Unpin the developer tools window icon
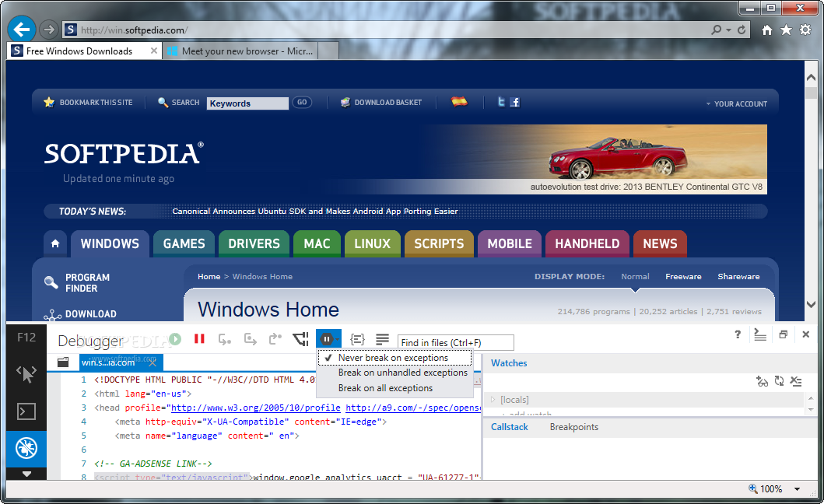 pyautogui.click(x=783, y=334)
